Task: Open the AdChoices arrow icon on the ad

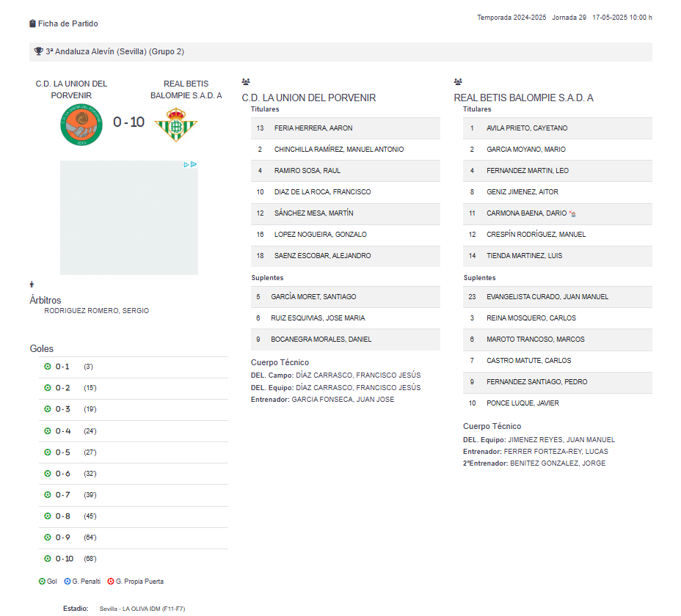Action: 194,164
